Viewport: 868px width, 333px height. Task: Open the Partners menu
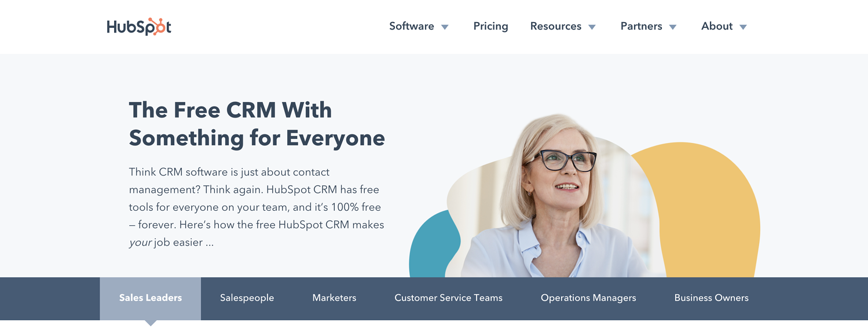(x=641, y=26)
